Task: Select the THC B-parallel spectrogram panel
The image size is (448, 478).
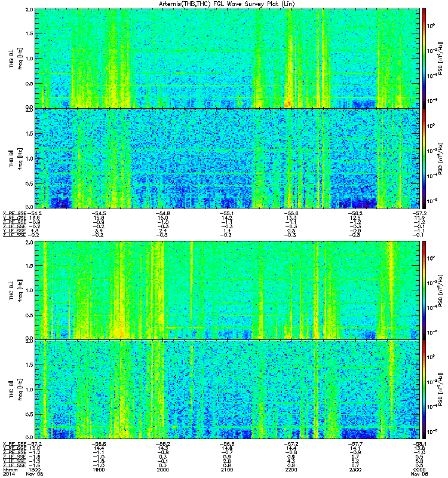Action: point(227,390)
